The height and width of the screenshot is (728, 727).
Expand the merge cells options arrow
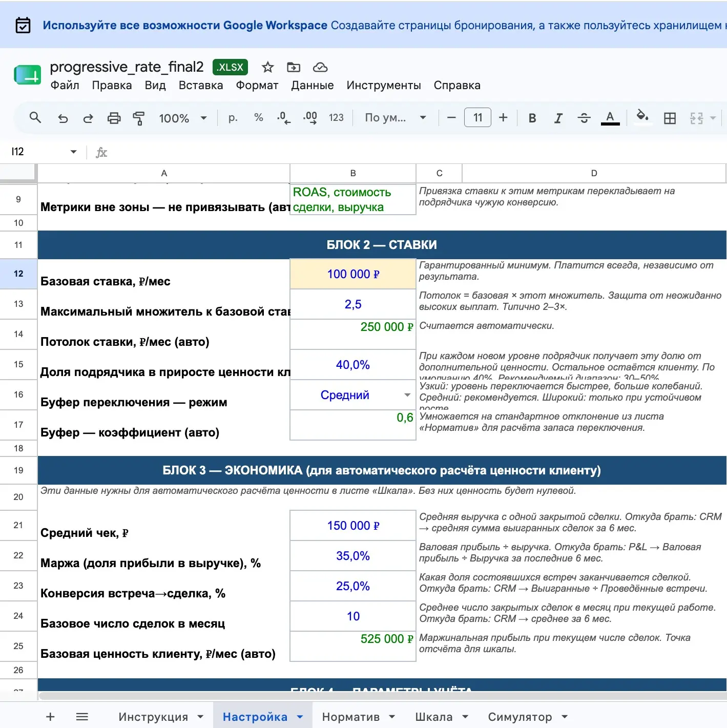coord(713,118)
